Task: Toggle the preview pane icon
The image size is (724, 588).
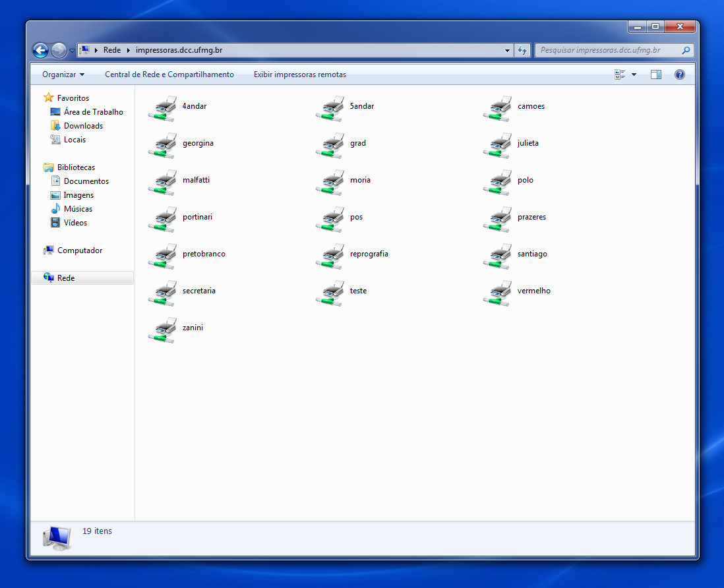Action: coord(655,74)
